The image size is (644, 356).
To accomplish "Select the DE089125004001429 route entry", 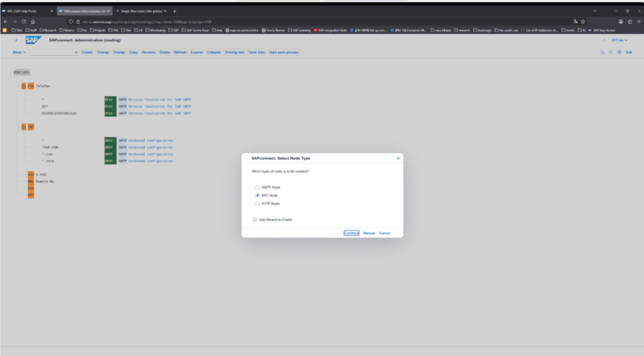I will 59,113.
